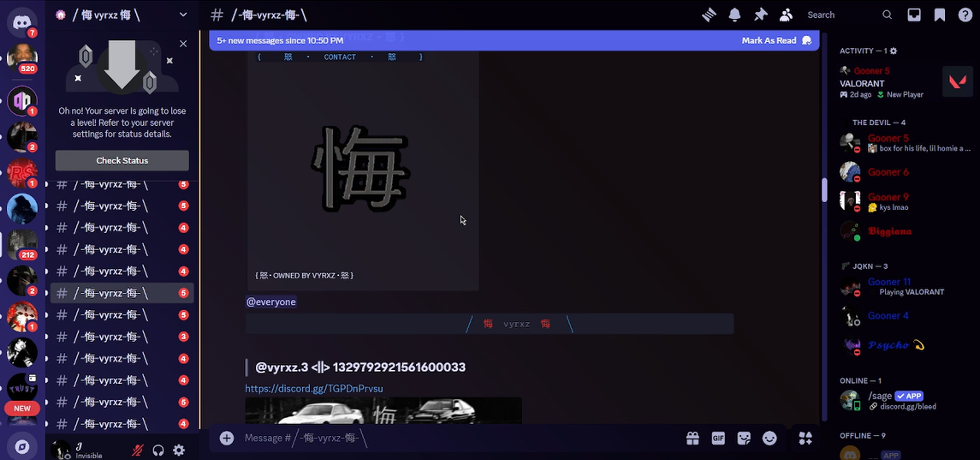The width and height of the screenshot is (980, 460).
Task: Show pinned messages
Action: tap(760, 15)
